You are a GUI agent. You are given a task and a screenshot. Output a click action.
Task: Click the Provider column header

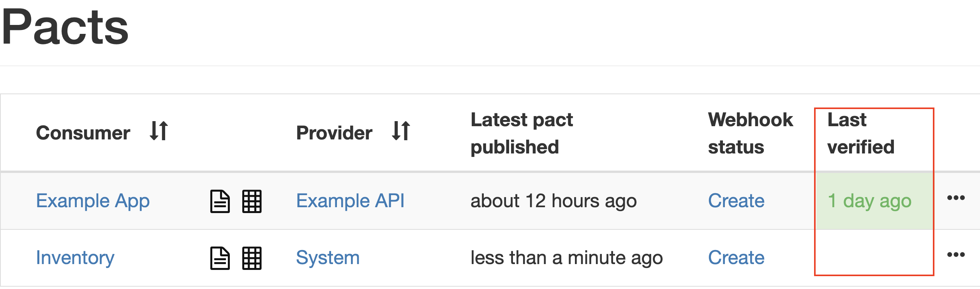334,133
